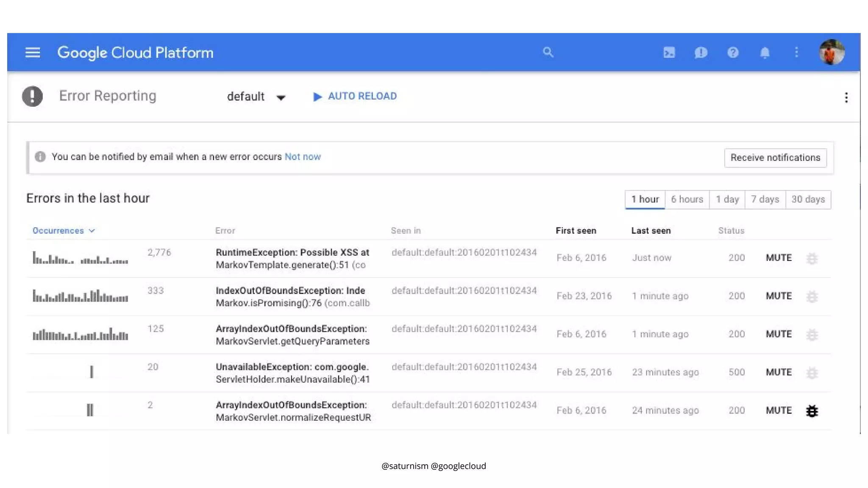Screen dimensions: 868x488
Task: Toggle Occurrences column sort order
Action: tap(64, 230)
